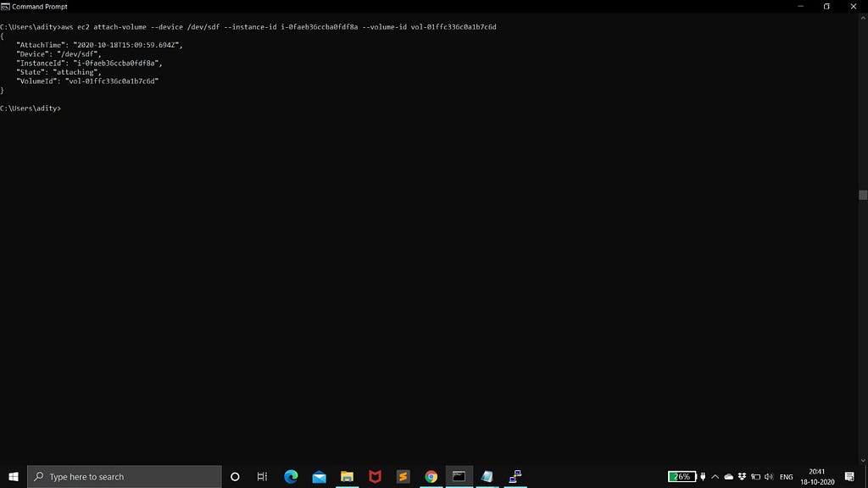Open OneDrive cloud tray icon
Viewport: 868px width, 488px height.
coord(728,476)
